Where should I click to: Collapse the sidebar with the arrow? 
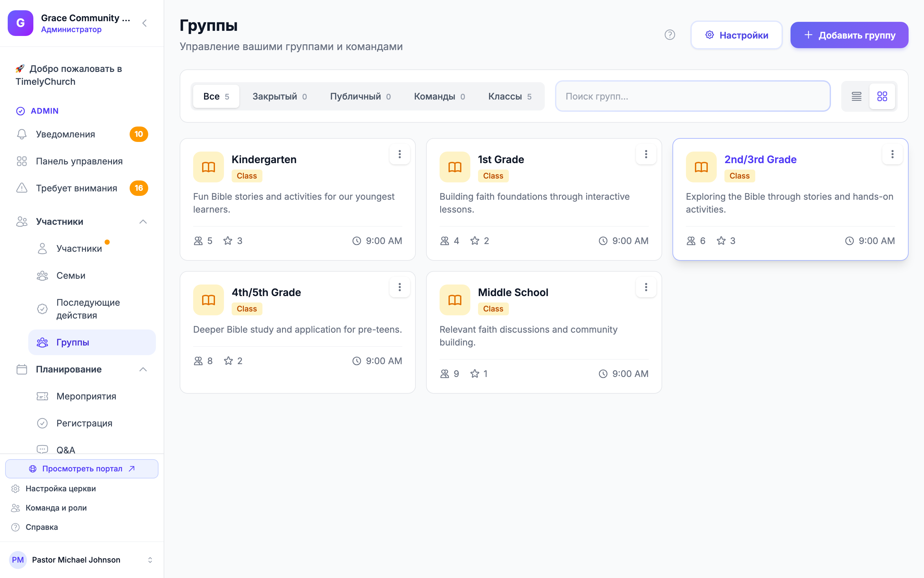coord(144,23)
